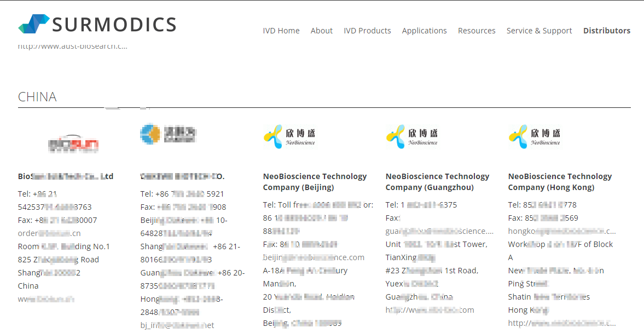Open the Guangzhou company's http://www website link

[430, 310]
